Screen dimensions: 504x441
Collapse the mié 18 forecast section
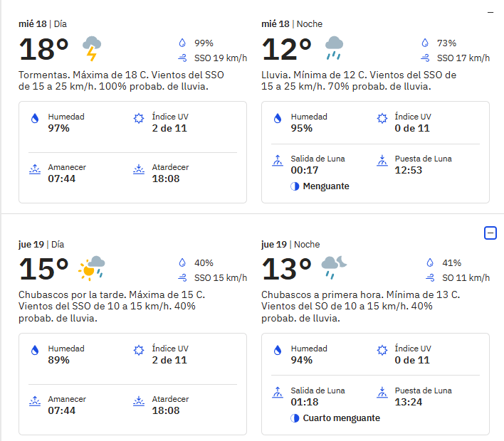click(490, 13)
